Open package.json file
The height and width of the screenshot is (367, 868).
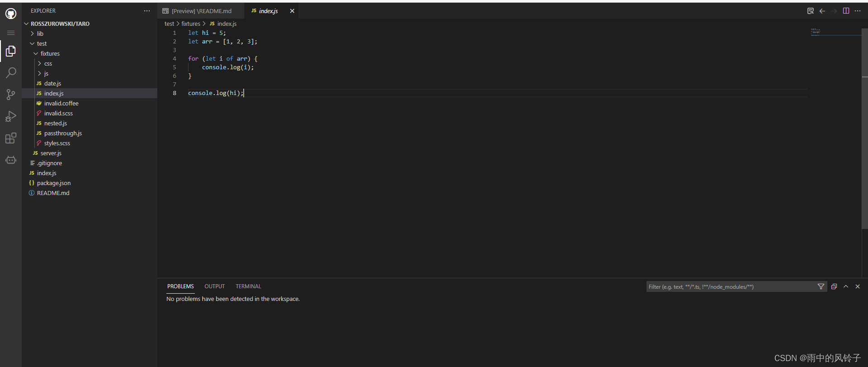90,183
